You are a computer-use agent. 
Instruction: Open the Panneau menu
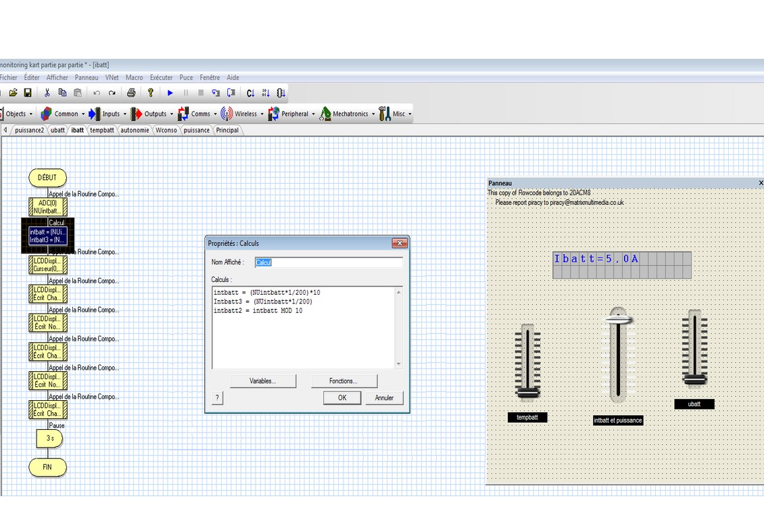pos(87,78)
